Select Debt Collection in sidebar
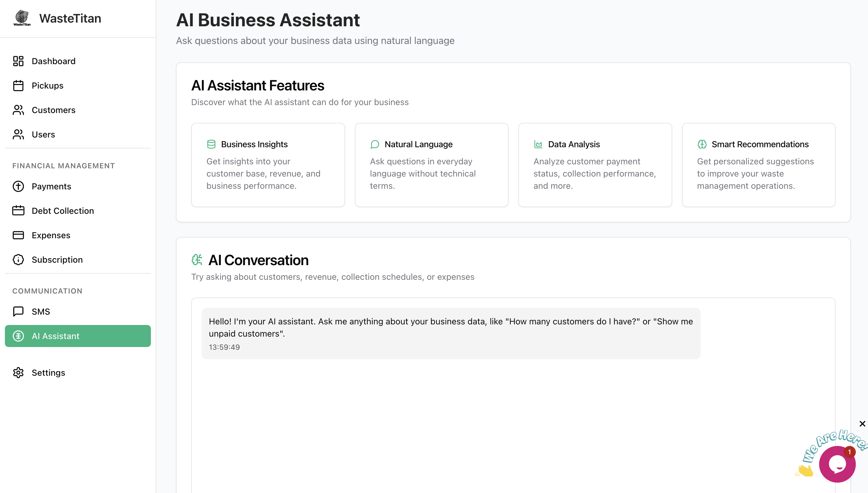 78,210
